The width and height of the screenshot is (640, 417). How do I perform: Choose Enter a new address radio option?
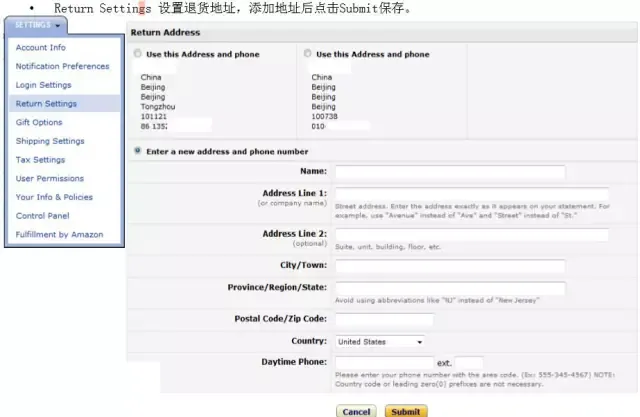coord(137,151)
